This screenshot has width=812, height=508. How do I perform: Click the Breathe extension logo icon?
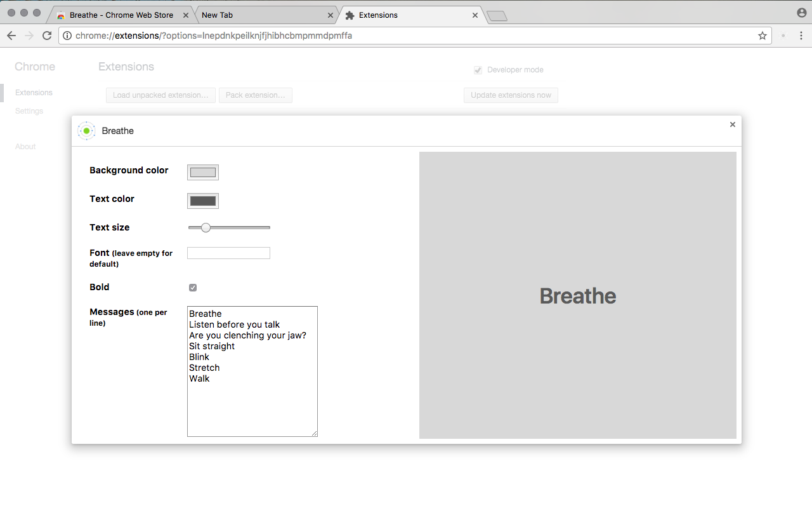tap(86, 131)
